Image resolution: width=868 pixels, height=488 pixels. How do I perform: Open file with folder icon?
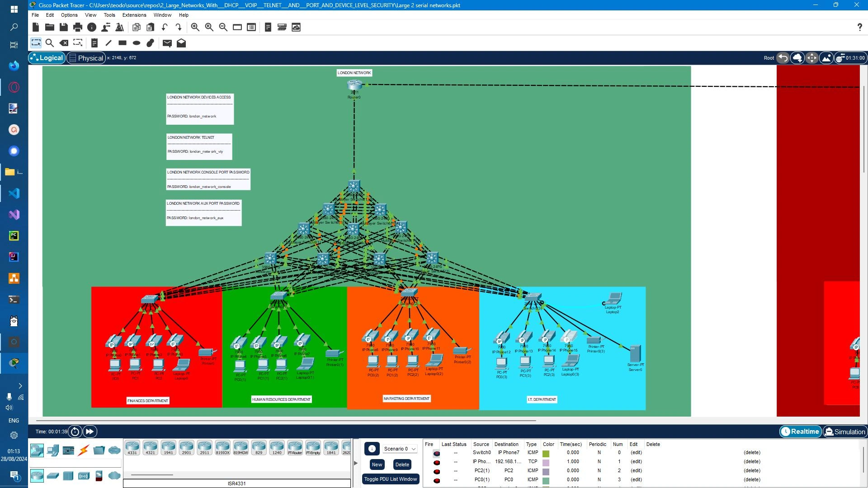[50, 27]
